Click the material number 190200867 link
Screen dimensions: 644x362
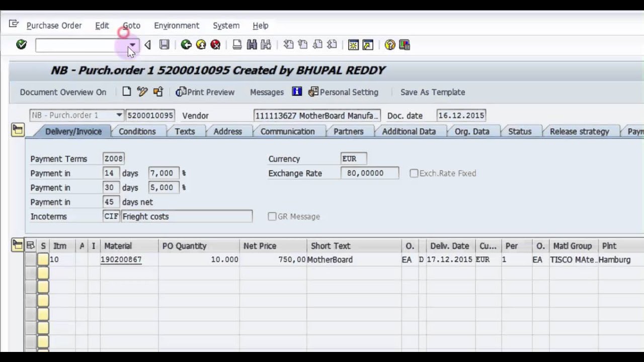(121, 259)
